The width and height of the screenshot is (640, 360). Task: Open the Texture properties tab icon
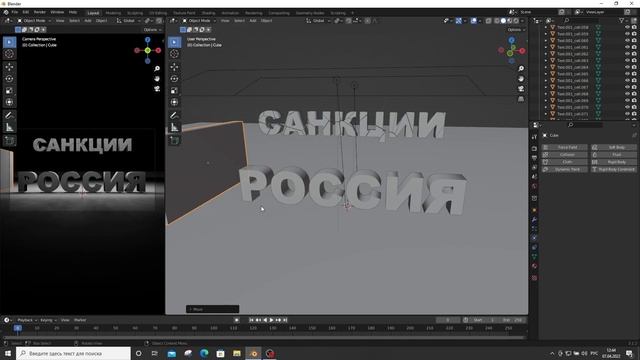[x=534, y=278]
